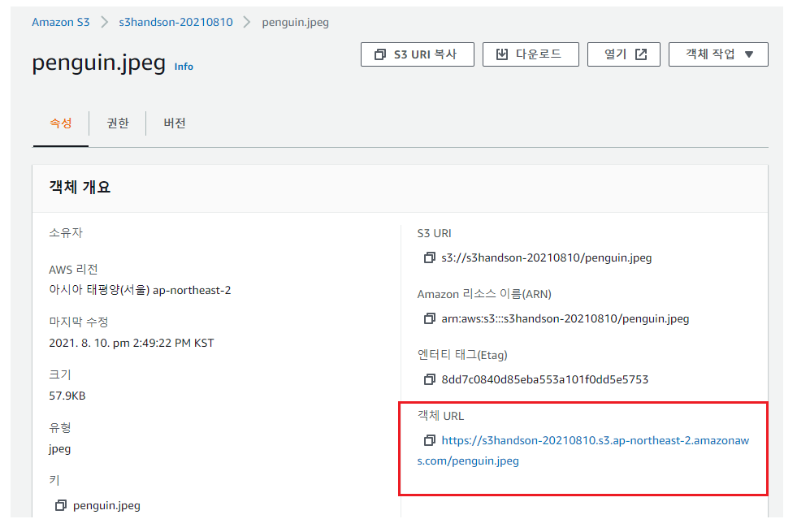Screen dimensions: 797x532
Task: Click the penguin.jpeg key value text
Action: click(106, 505)
